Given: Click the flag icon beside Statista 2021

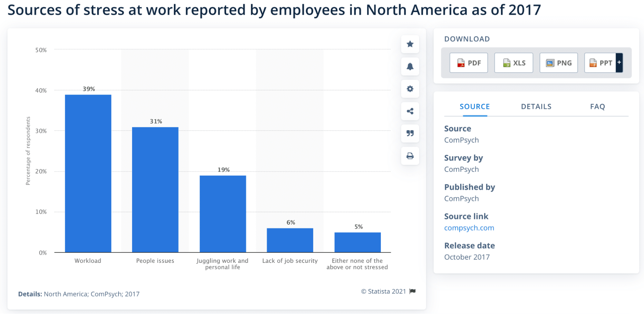Looking at the screenshot, I should [412, 291].
